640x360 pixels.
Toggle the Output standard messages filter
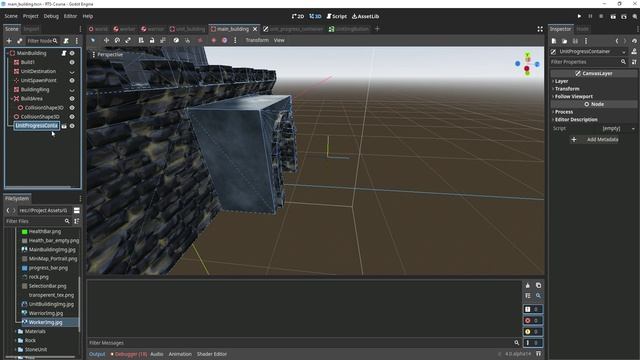(x=533, y=309)
